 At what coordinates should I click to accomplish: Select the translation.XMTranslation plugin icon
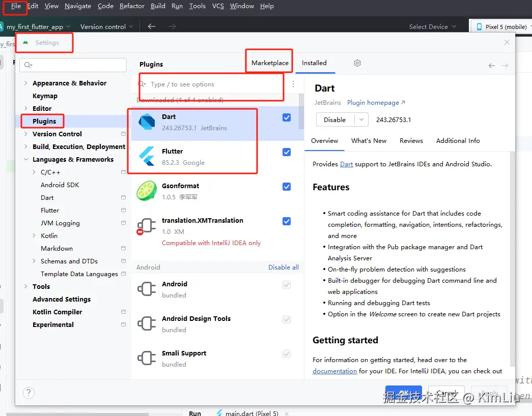pyautogui.click(x=146, y=226)
